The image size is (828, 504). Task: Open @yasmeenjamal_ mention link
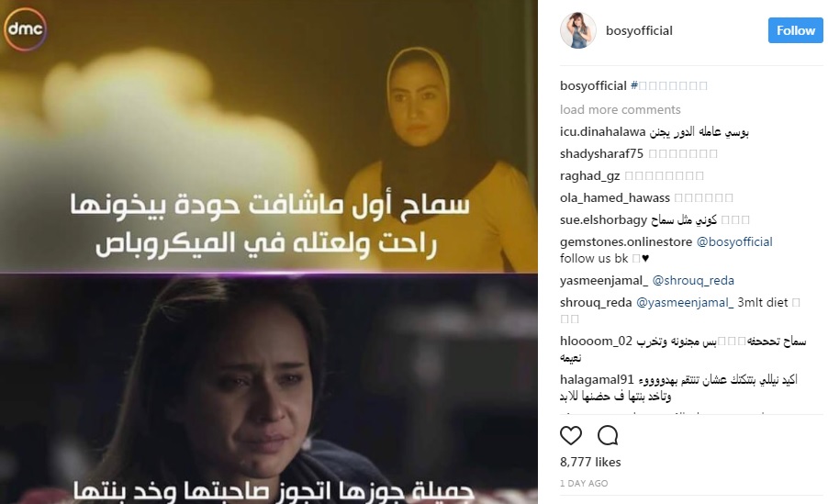pyautogui.click(x=685, y=303)
